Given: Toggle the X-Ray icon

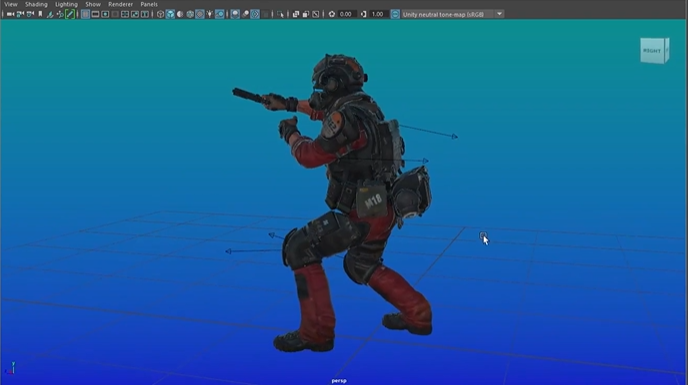Looking at the screenshot, I should point(296,14).
